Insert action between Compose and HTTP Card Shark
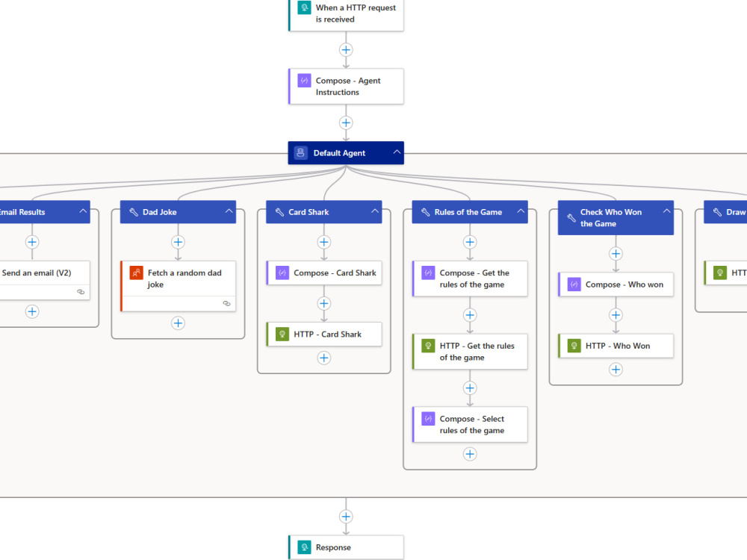The height and width of the screenshot is (560, 747). pos(324,303)
